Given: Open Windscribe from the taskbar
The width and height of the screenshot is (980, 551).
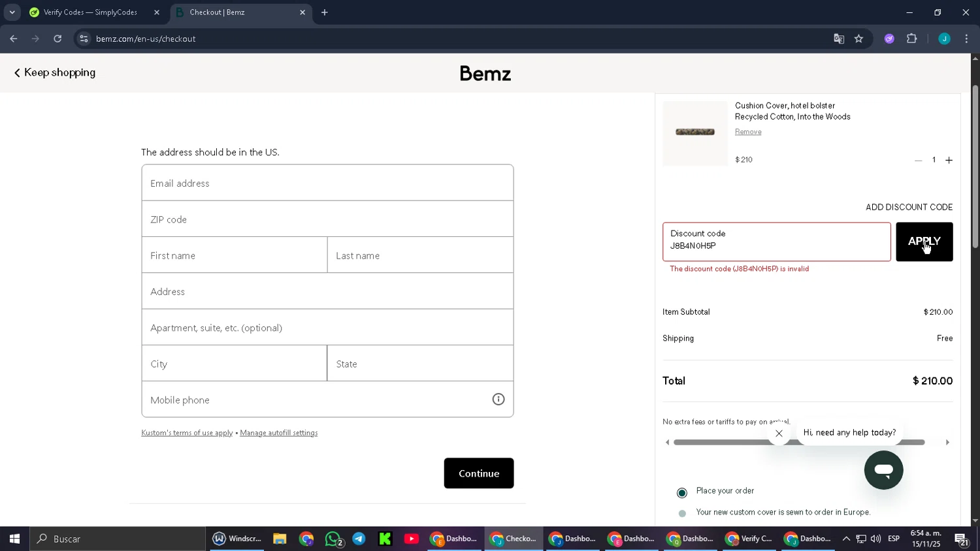Looking at the screenshot, I should tap(237, 539).
